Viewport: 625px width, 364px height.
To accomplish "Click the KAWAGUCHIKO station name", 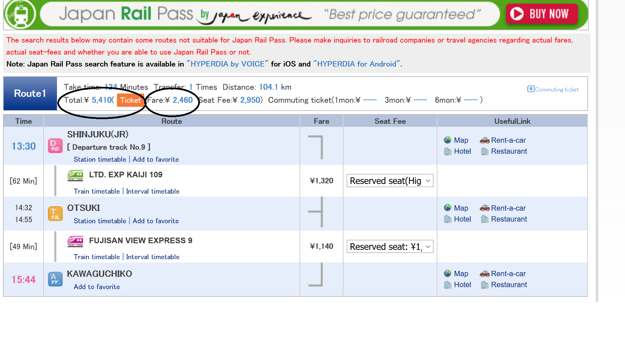I will click(x=99, y=274).
